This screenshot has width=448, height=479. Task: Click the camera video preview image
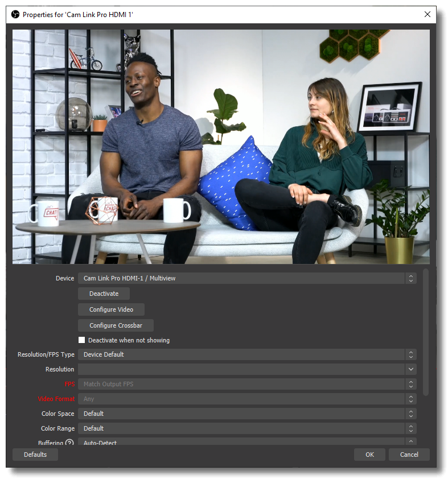pyautogui.click(x=221, y=147)
